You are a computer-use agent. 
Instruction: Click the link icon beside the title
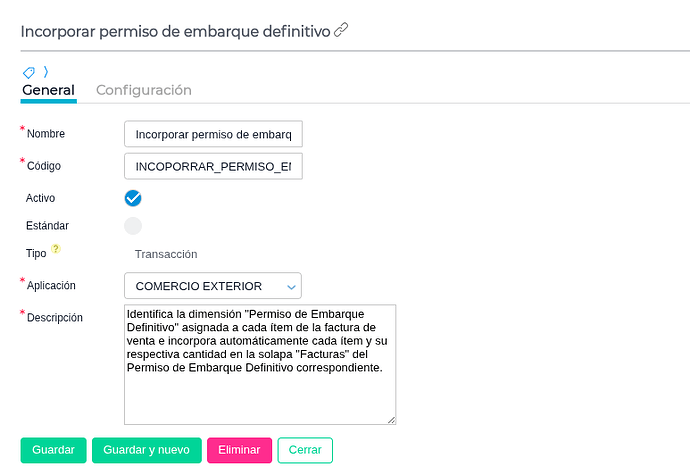[x=341, y=31]
